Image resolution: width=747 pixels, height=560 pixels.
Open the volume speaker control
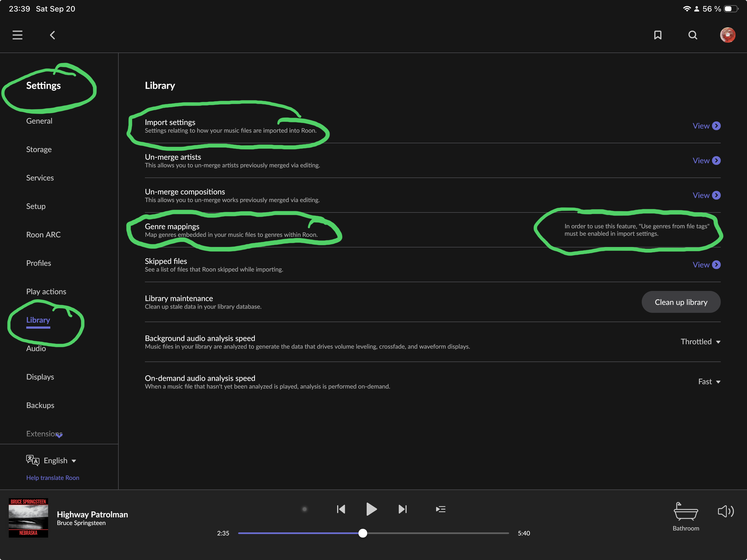pos(725,511)
